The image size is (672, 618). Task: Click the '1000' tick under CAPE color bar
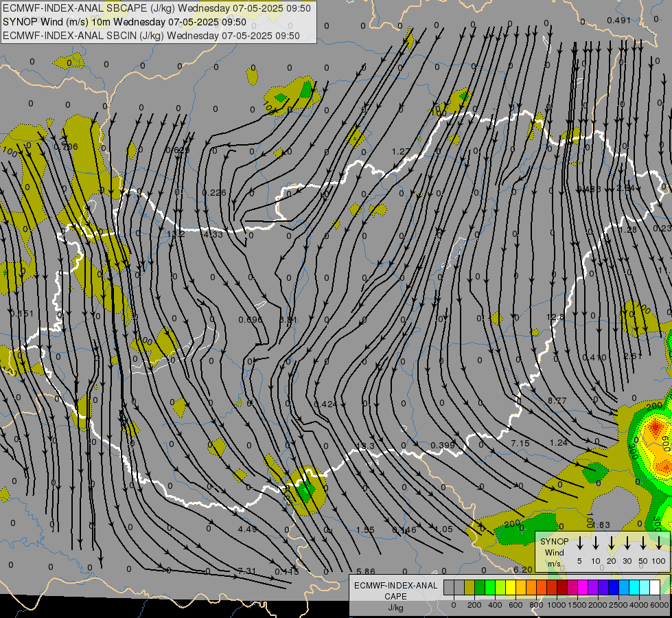(x=557, y=605)
